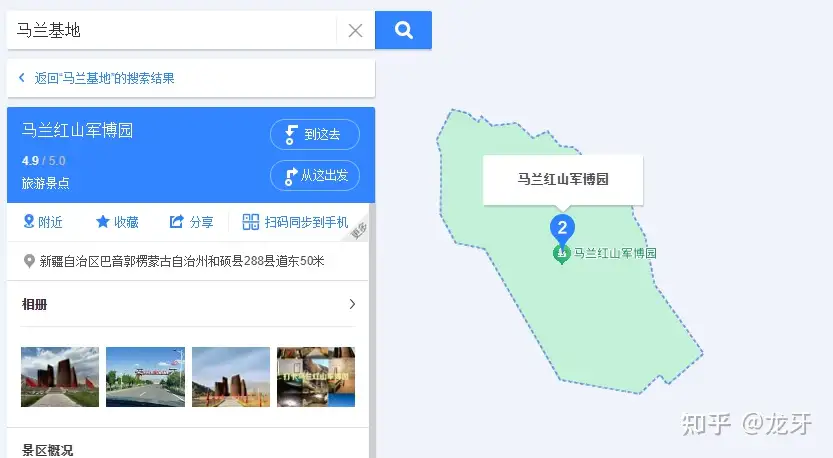Screen dimensions: 833x458
Task: Click the 到这去 route-to-here button
Action: 314,134
